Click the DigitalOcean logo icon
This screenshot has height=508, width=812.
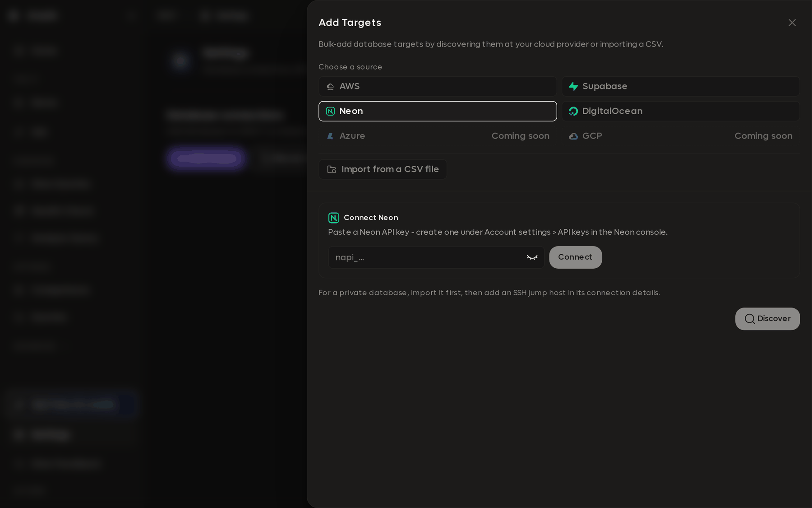coord(573,111)
